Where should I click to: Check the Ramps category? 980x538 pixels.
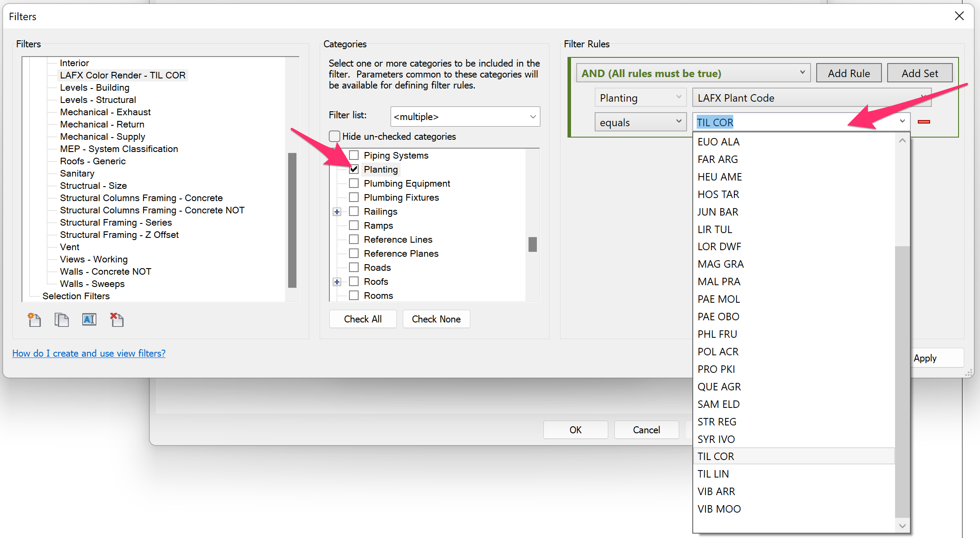354,225
